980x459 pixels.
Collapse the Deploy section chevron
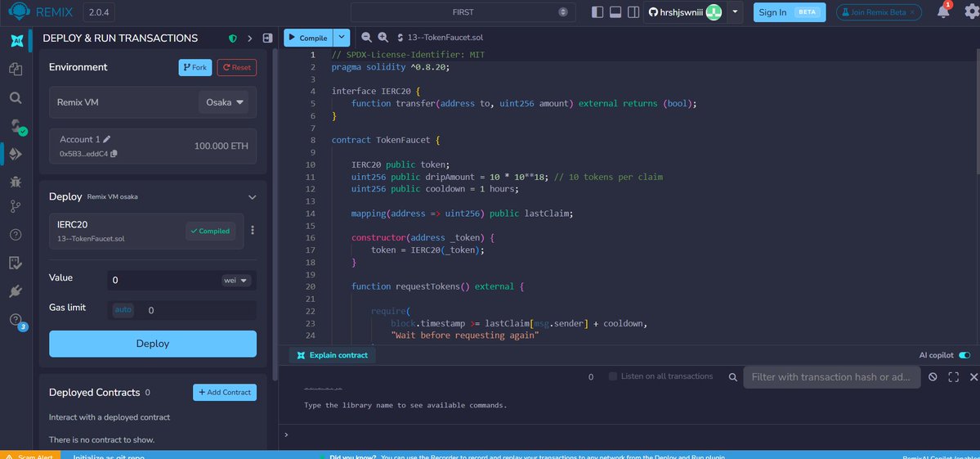coord(252,197)
